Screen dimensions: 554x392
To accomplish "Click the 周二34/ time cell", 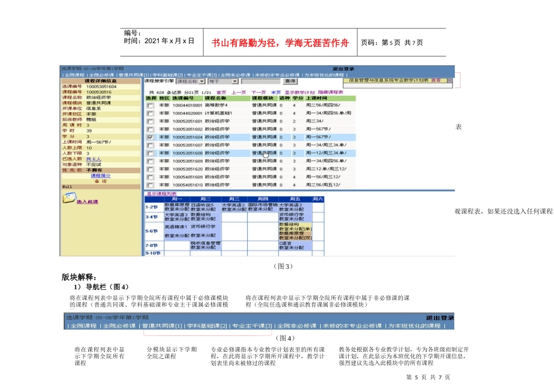I will (x=314, y=121).
